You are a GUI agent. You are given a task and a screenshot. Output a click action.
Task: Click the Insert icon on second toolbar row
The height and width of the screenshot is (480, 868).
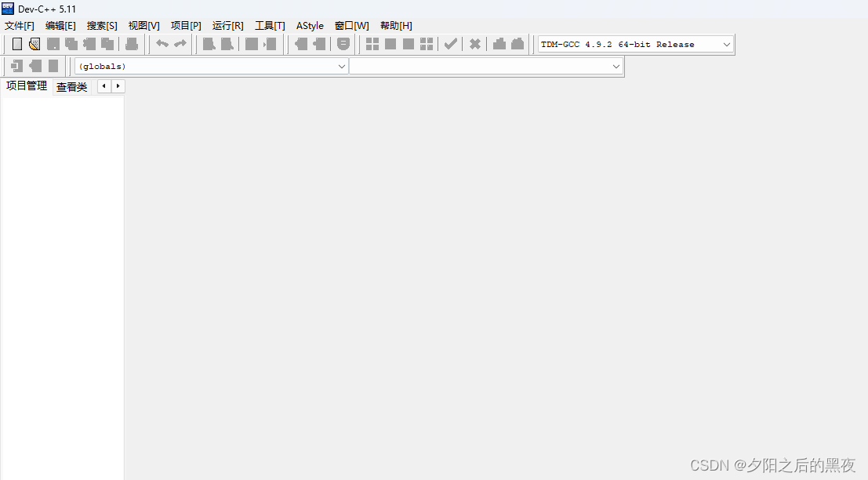coord(16,66)
